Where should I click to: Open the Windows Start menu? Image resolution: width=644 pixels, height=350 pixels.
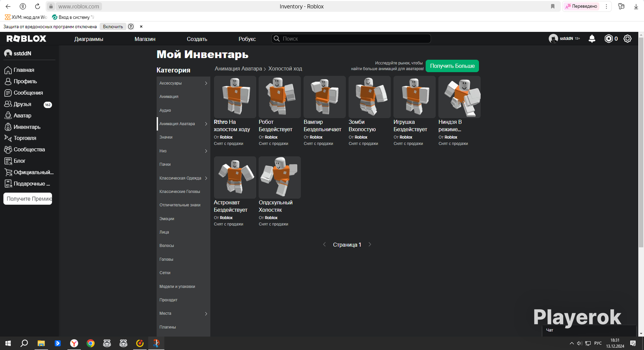click(x=8, y=343)
